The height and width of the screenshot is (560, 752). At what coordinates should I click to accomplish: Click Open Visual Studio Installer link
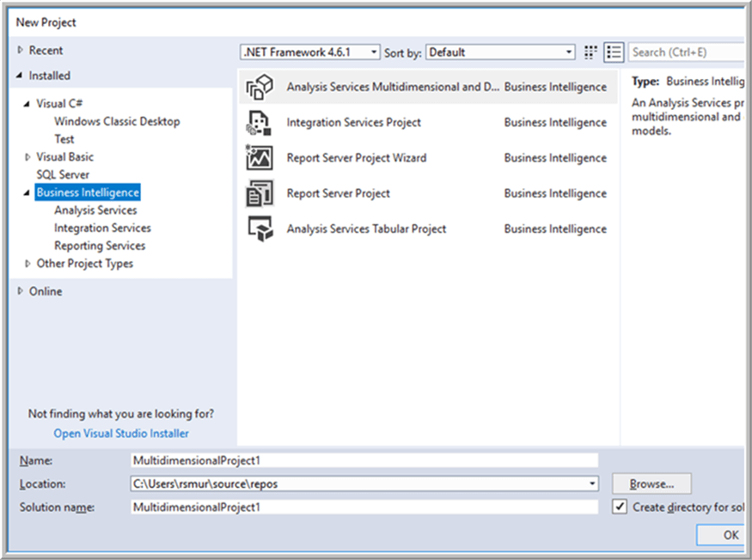pyautogui.click(x=121, y=434)
